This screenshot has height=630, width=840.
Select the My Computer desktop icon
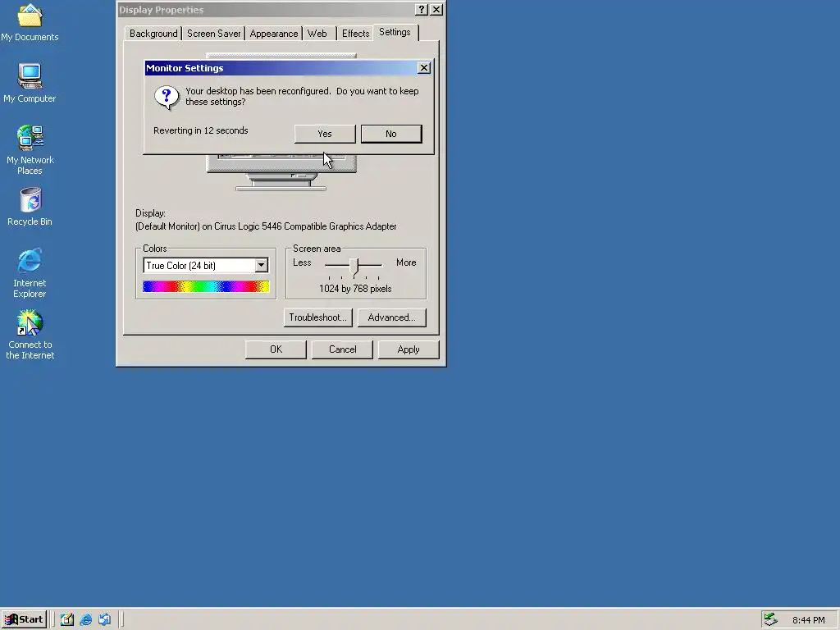tap(30, 83)
